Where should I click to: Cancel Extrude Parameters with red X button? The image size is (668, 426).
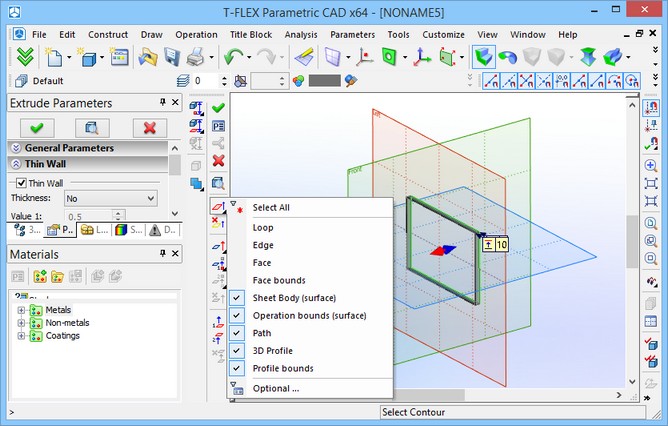[x=150, y=128]
